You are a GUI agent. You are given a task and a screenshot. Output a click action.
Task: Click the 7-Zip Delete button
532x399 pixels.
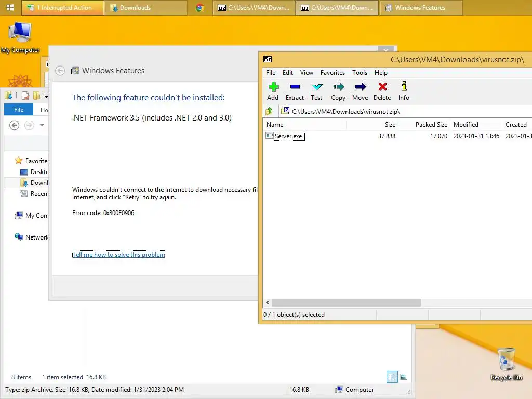tap(382, 91)
